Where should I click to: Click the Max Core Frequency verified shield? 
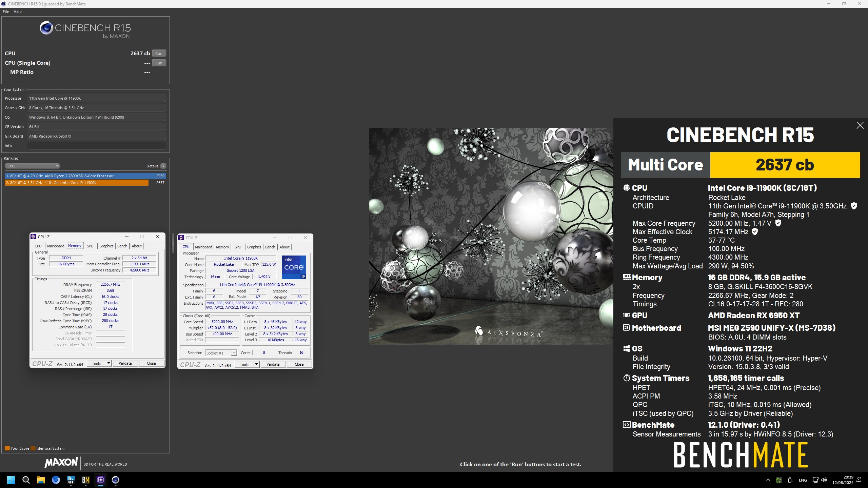778,223
